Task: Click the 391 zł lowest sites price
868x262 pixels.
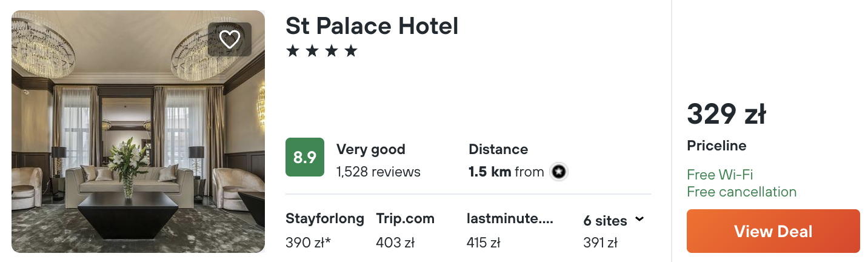Action: pos(600,243)
